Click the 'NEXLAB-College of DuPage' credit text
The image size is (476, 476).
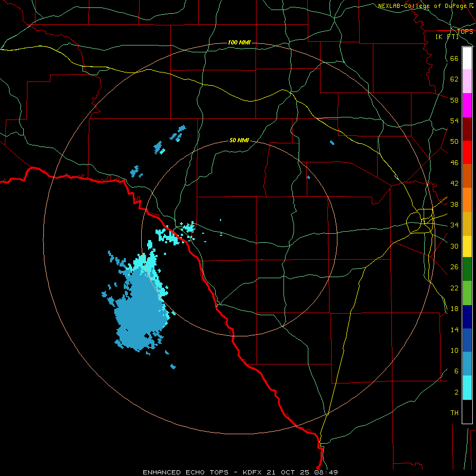click(x=423, y=6)
